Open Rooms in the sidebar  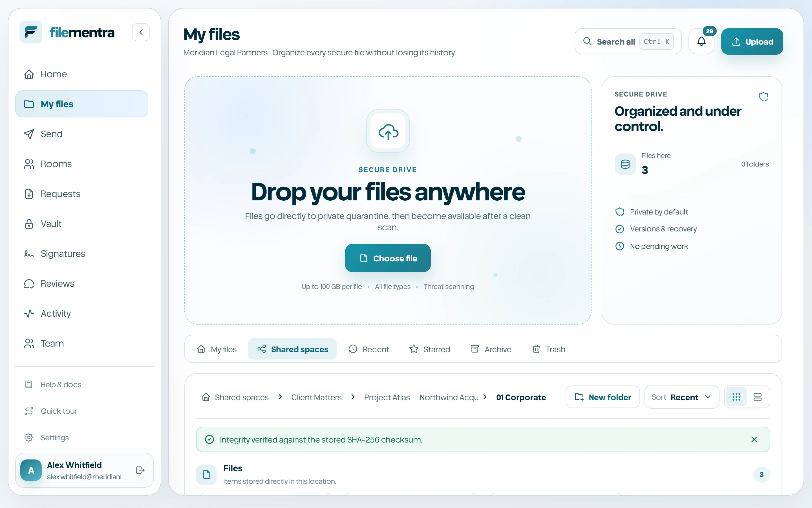coord(81,164)
